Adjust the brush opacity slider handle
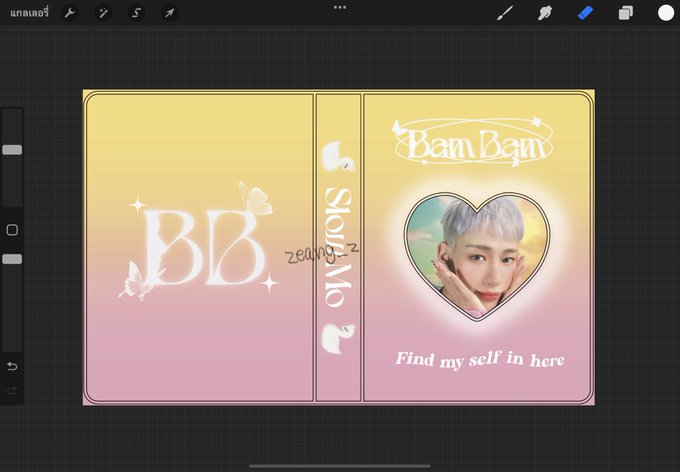 [x=12, y=259]
